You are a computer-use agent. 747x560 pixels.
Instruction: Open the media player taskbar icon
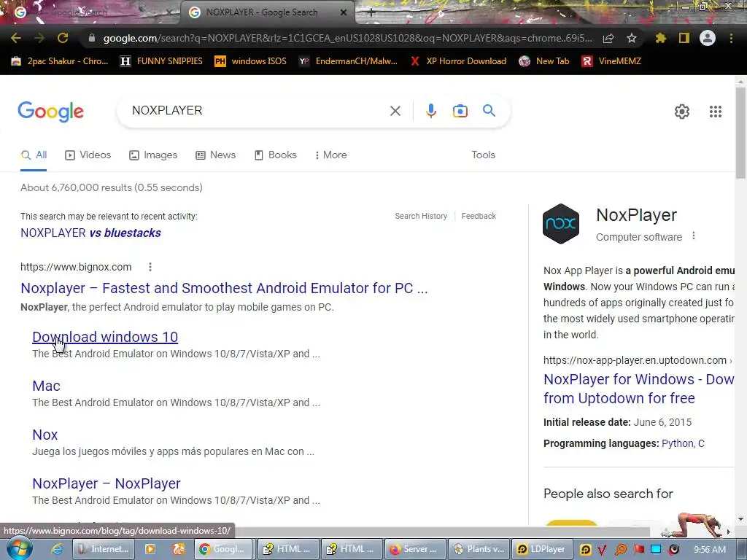pos(150,549)
